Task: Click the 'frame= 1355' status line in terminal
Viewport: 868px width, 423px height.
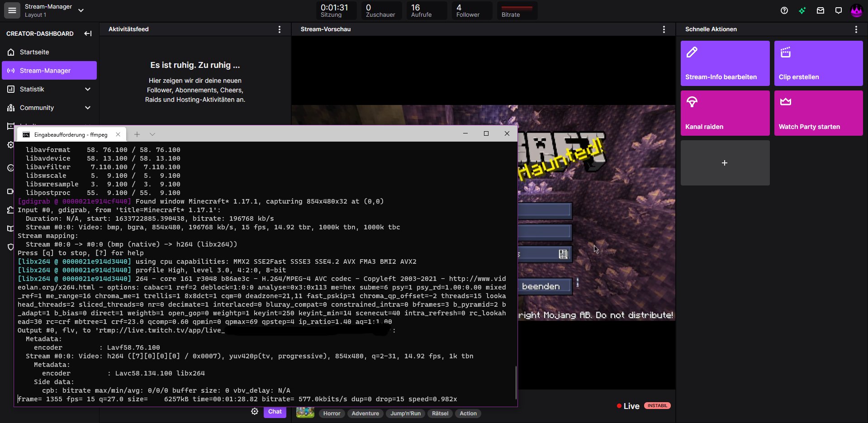Action: [x=237, y=399]
